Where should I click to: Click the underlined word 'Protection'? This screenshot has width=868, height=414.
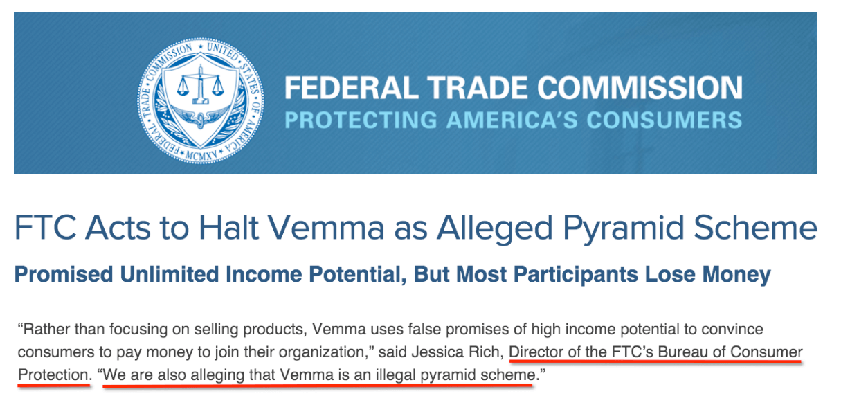click(x=53, y=375)
